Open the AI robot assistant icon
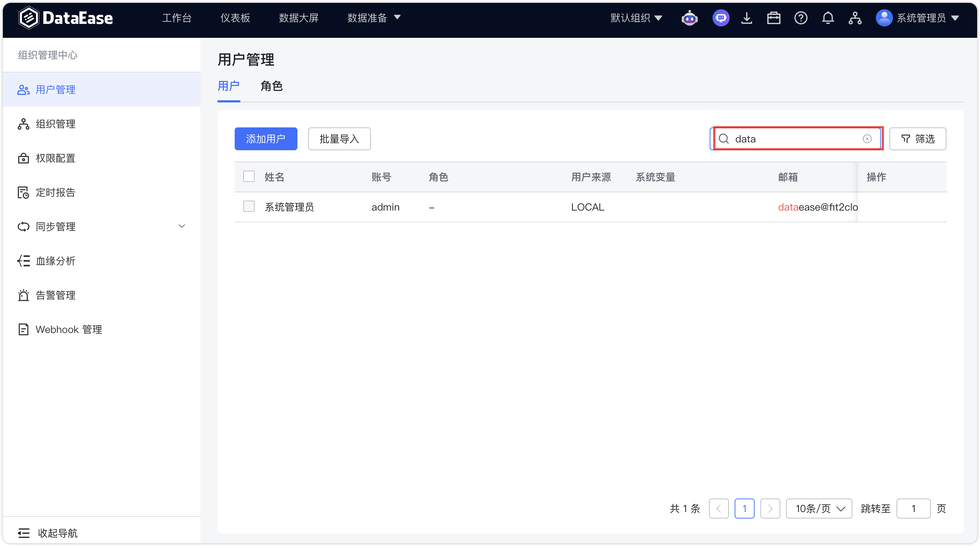980x546 pixels. click(x=689, y=18)
